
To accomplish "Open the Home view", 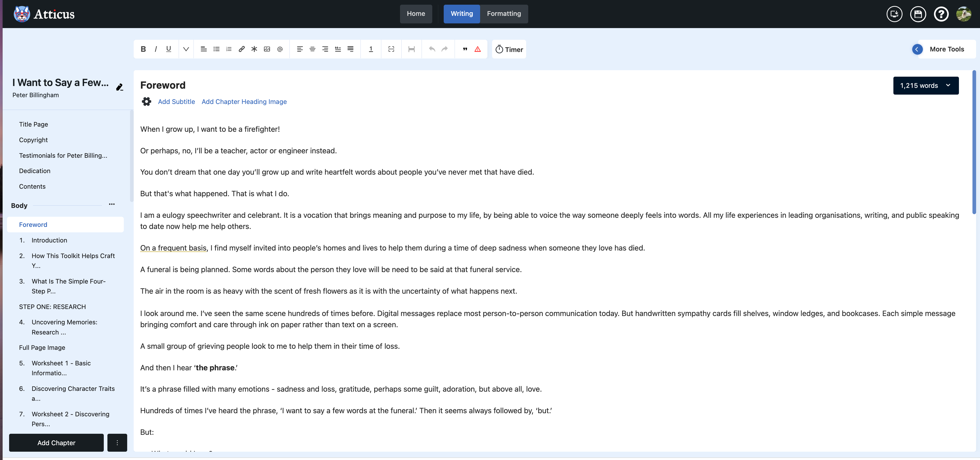I will tap(416, 14).
